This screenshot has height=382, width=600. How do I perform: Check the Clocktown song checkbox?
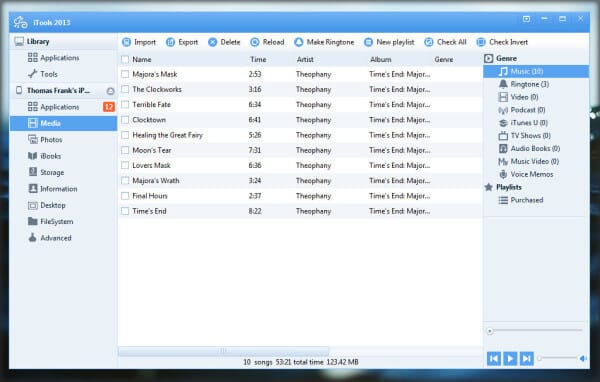tap(125, 120)
